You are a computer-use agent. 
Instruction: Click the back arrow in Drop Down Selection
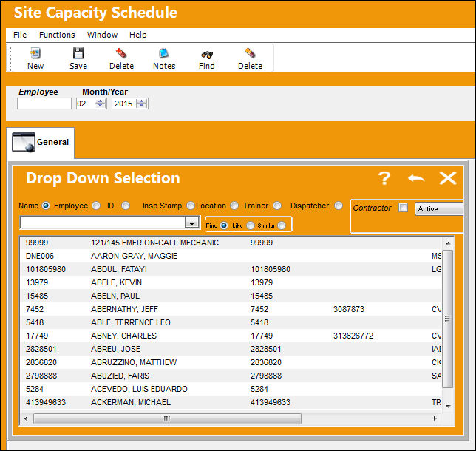pyautogui.click(x=416, y=178)
